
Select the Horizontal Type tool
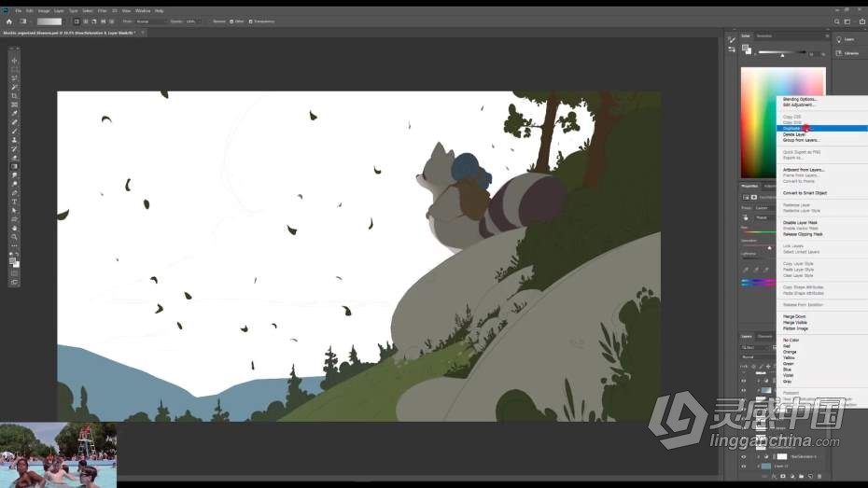tap(14, 202)
